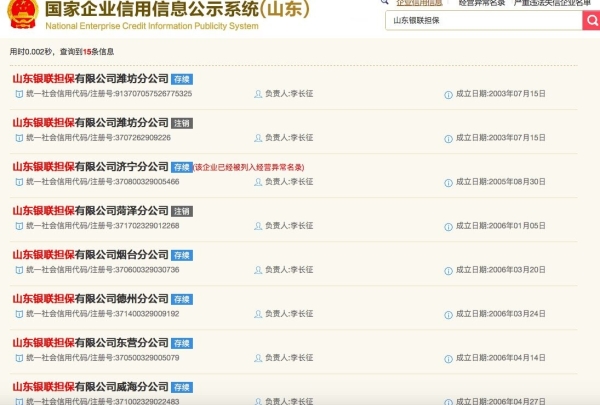Image resolution: width=600 pixels, height=405 pixels.
Task: Open the 烟台分公司 company result
Action: [90, 255]
